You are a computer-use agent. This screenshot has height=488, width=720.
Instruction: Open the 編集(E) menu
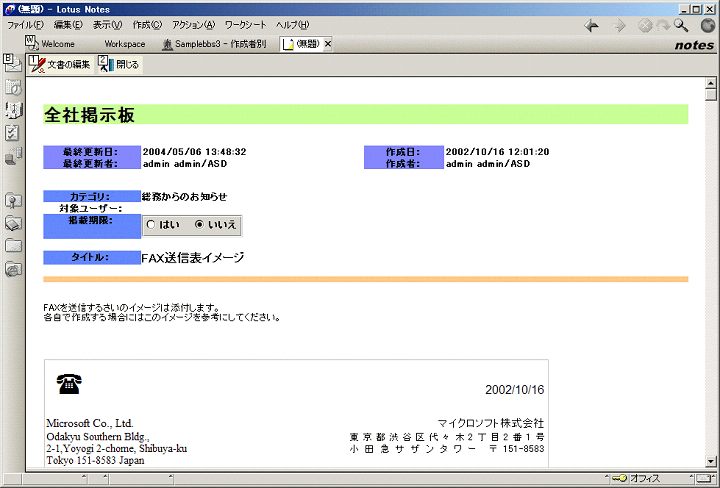pyautogui.click(x=68, y=25)
